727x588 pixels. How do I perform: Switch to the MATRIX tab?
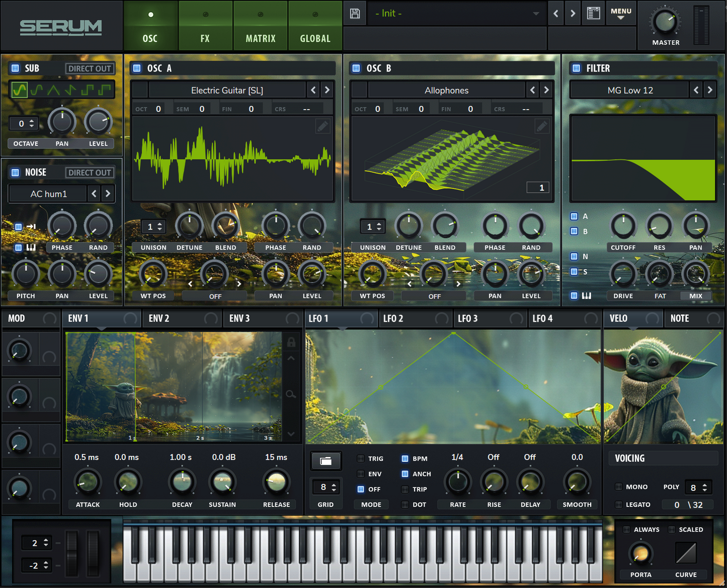260,26
